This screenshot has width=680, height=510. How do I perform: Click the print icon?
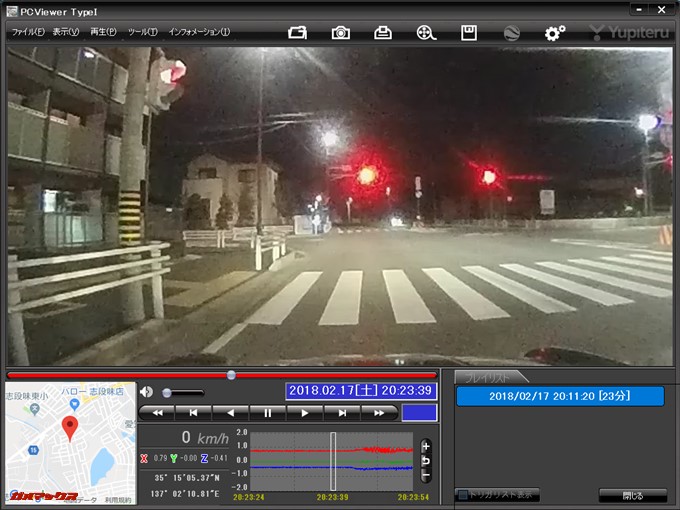(383, 32)
